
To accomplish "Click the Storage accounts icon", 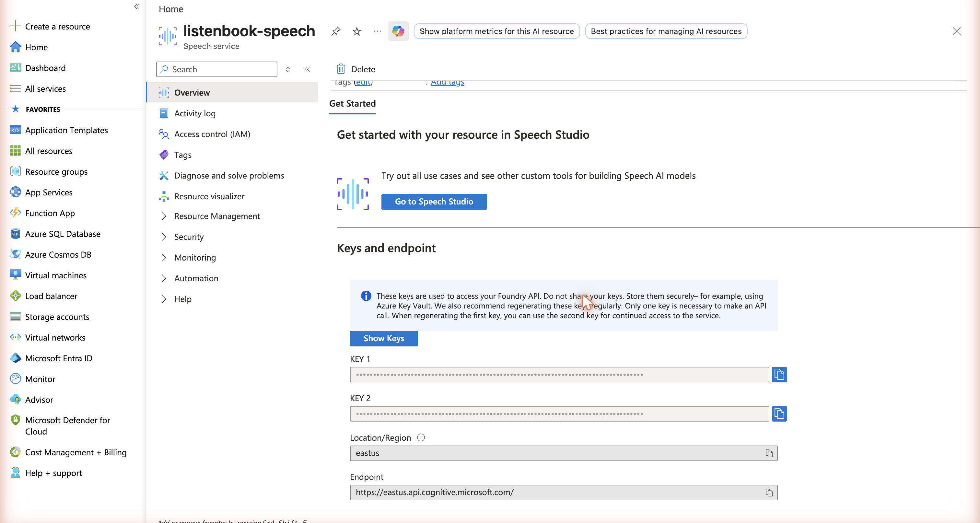I will coord(15,317).
